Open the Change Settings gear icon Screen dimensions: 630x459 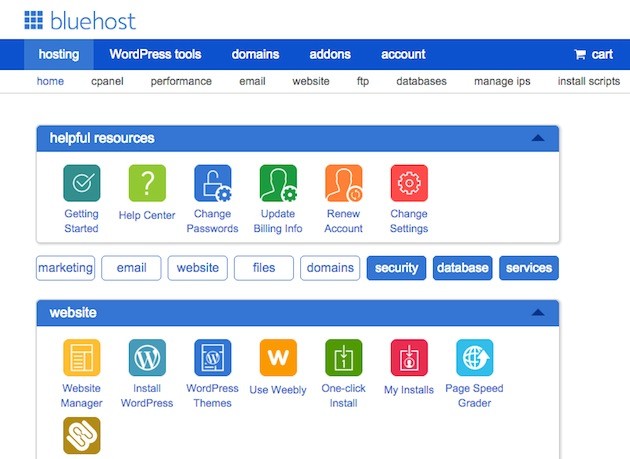[409, 183]
